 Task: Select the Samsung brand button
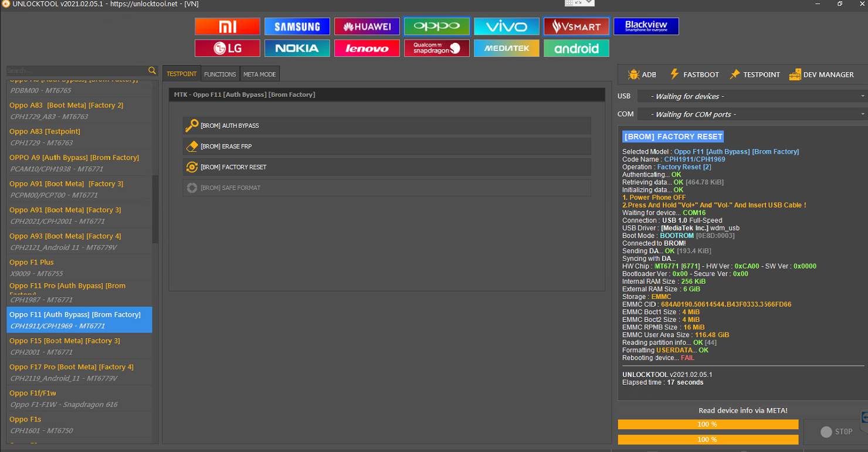pyautogui.click(x=297, y=26)
